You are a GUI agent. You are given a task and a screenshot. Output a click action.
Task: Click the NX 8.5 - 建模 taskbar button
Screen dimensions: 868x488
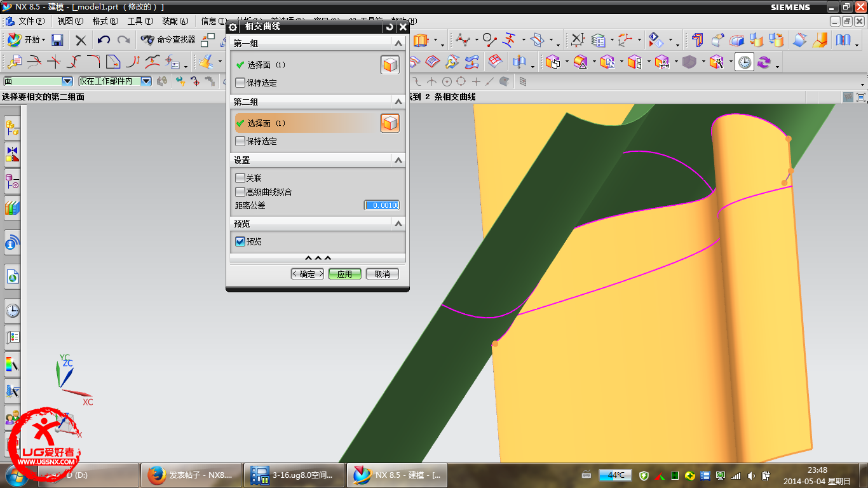(x=397, y=475)
